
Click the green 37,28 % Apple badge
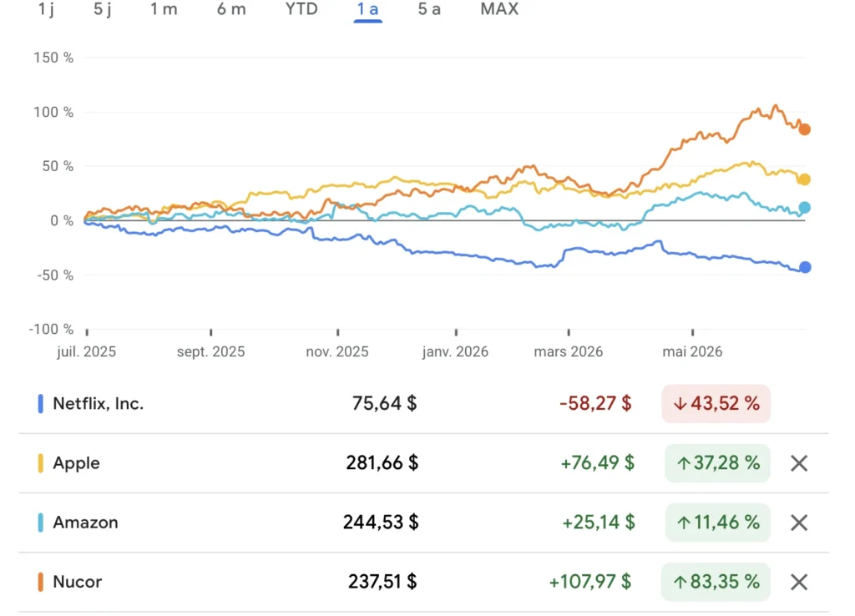[x=717, y=463]
